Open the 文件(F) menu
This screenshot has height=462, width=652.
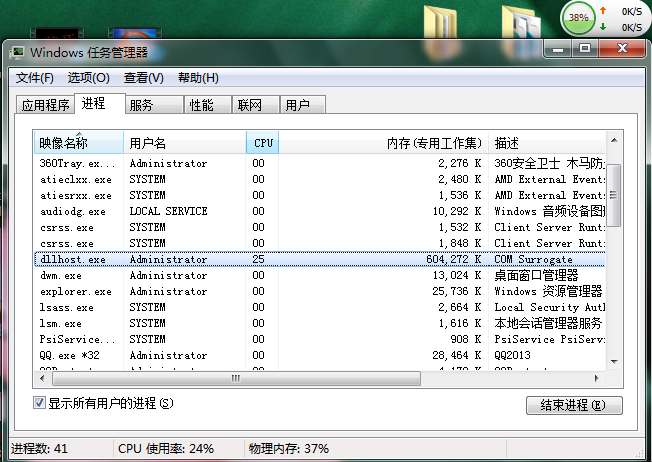click(x=34, y=78)
